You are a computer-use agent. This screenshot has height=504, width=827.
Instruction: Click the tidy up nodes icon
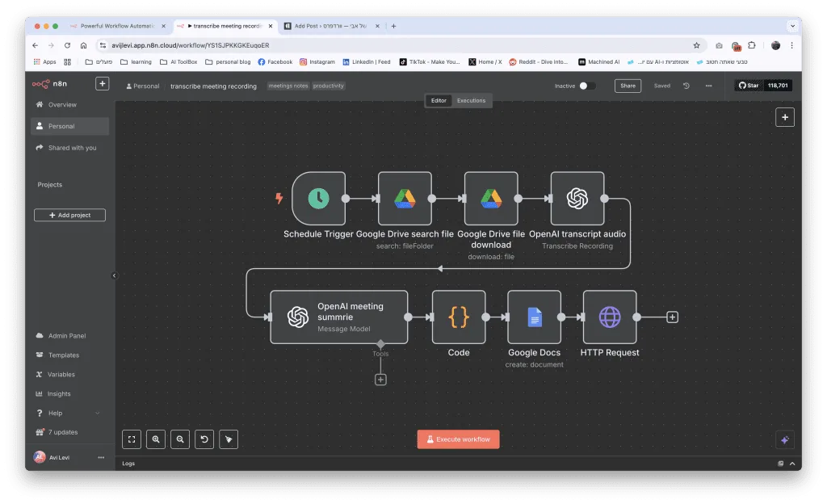coord(229,439)
